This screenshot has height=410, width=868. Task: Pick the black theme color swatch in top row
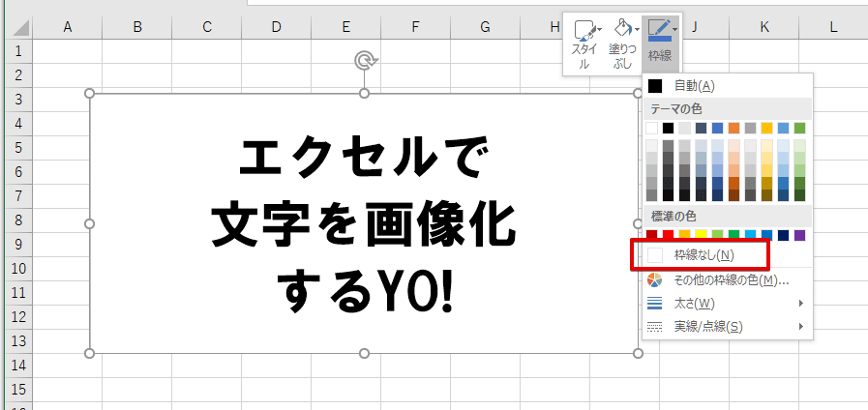tap(668, 129)
